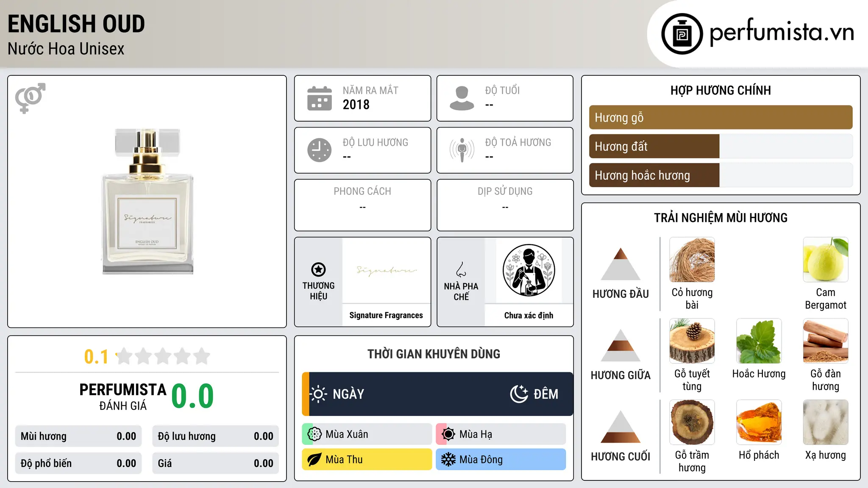Click the pyramid icon above Hương giữa

click(x=620, y=345)
